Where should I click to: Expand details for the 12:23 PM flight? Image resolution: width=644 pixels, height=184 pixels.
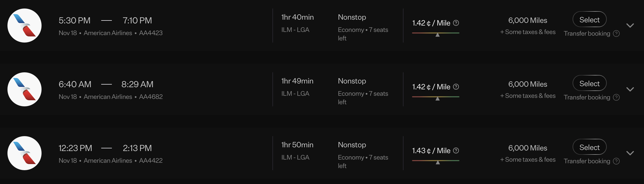point(630,153)
